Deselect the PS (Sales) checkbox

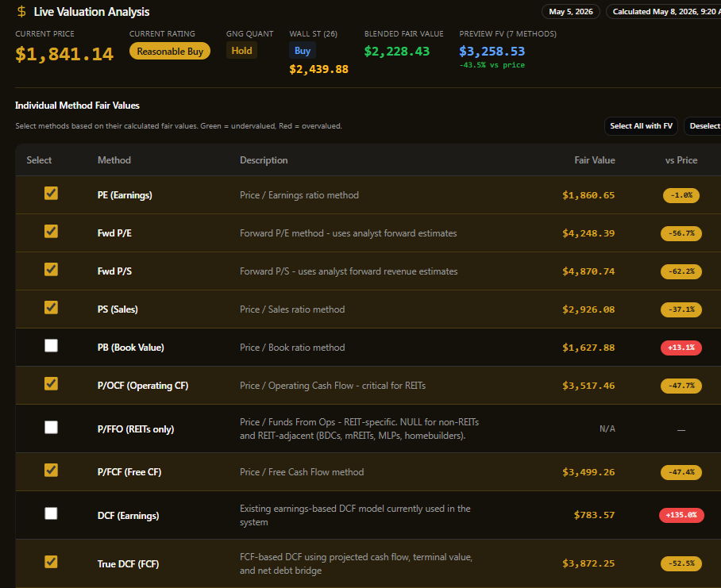click(x=51, y=307)
